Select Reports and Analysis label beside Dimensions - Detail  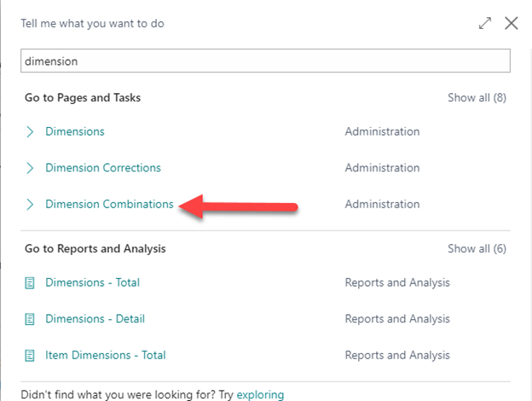(396, 319)
